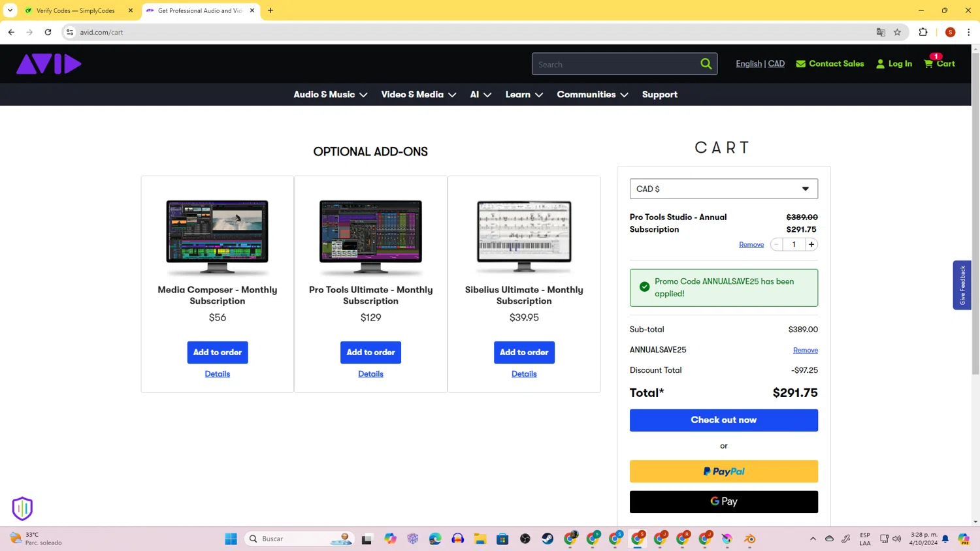Change the region via the CAD link
The image size is (980, 551).
pos(776,64)
